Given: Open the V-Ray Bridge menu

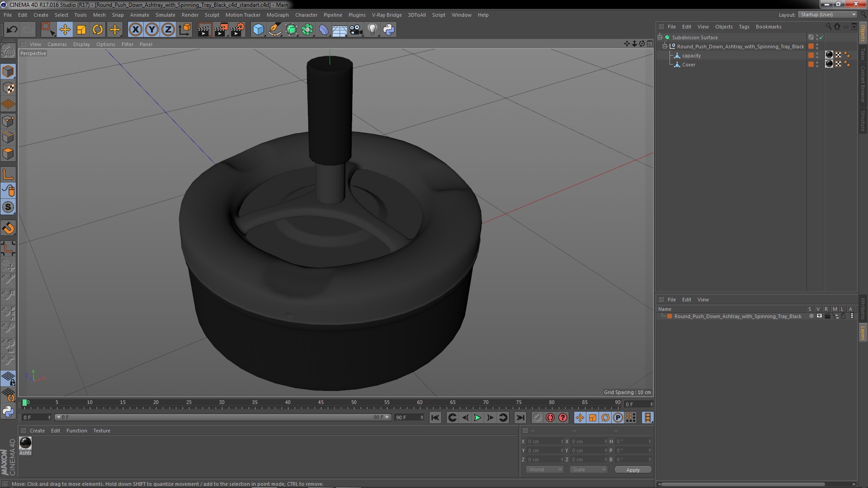Looking at the screenshot, I should click(x=387, y=15).
